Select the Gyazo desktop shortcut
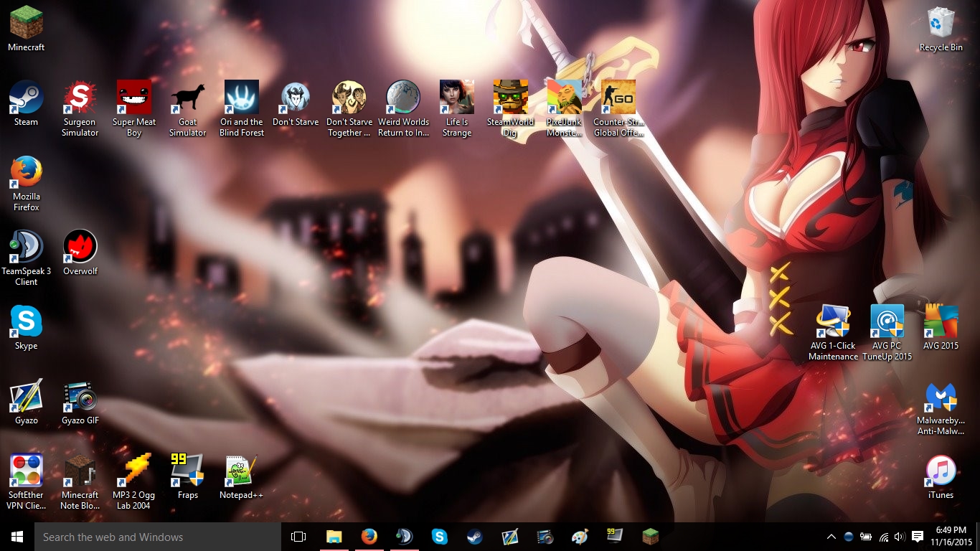980x551 pixels. (x=27, y=402)
